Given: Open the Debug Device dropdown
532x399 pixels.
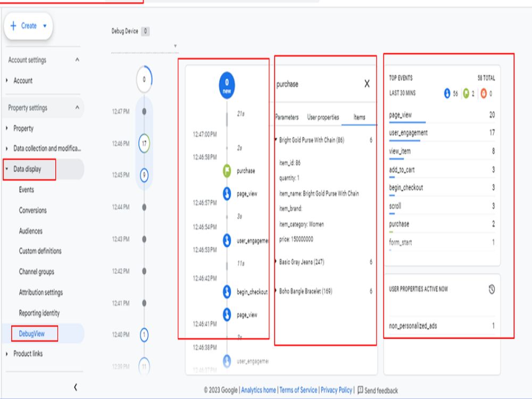Looking at the screenshot, I should pos(176,46).
